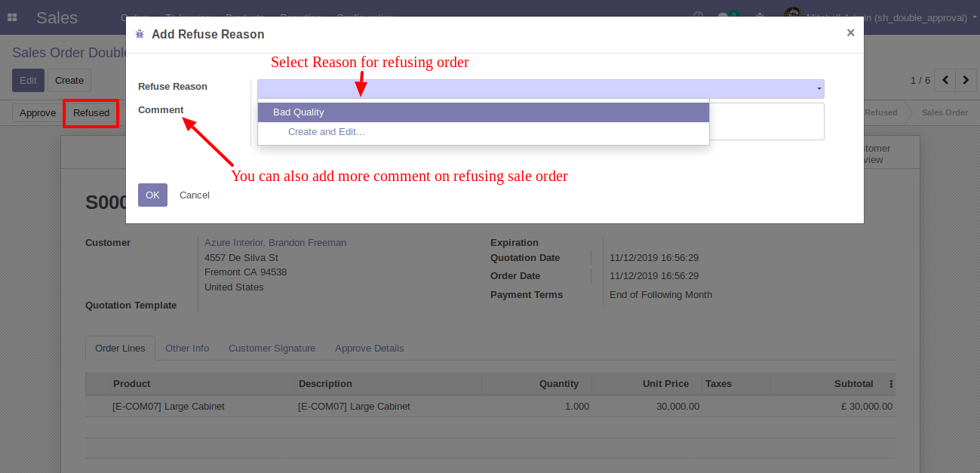
Task: Go to next record arrow
Action: tap(966, 80)
